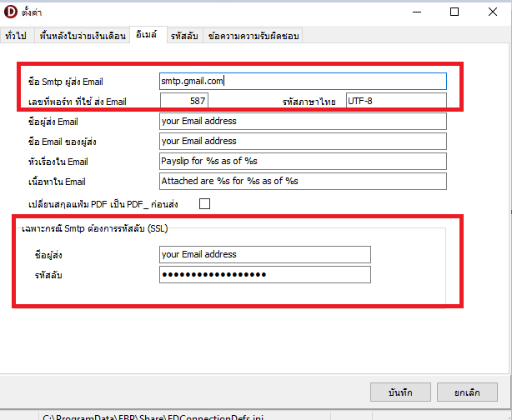The width and height of the screenshot is (512, 420).
Task: Maximize the settings dialog window
Action: [454, 12]
